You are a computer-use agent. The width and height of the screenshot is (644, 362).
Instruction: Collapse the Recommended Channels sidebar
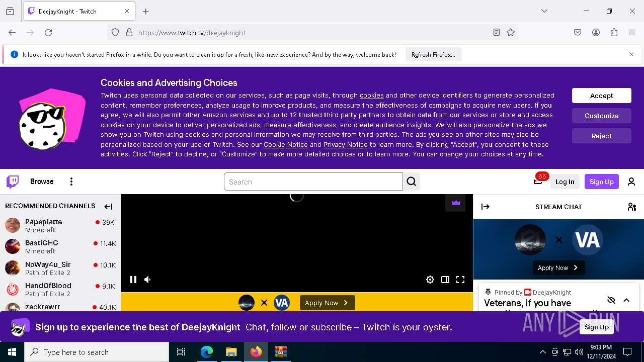[108, 206]
